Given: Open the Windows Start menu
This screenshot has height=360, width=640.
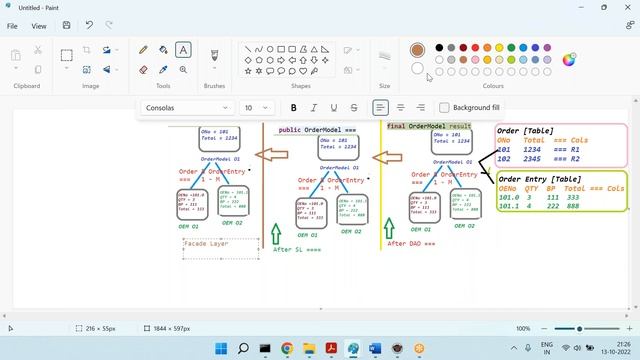Looking at the screenshot, I should point(221,349).
